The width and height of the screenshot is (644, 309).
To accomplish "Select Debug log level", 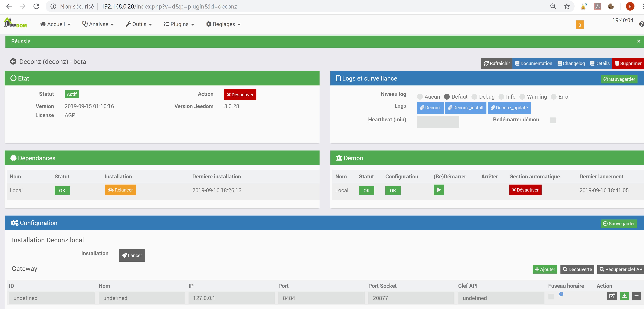I will 474,97.
